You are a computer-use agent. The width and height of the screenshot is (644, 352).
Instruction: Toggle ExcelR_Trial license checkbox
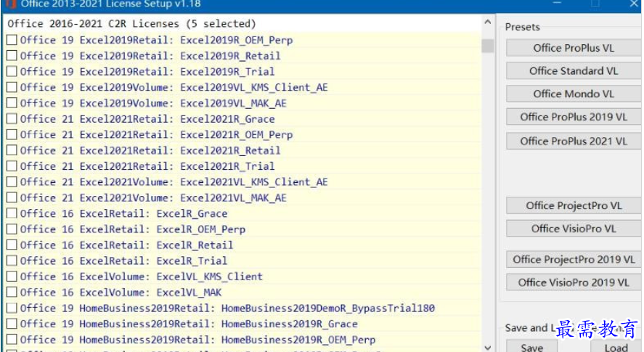tap(12, 261)
